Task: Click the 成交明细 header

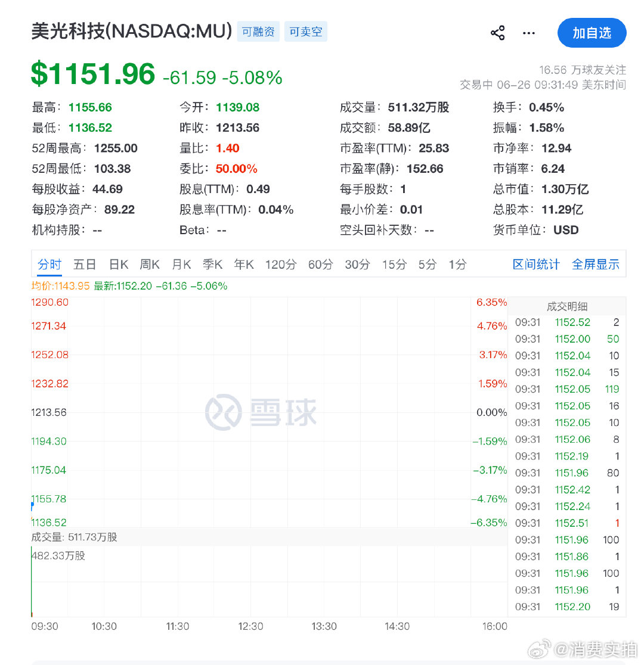Action: [566, 306]
